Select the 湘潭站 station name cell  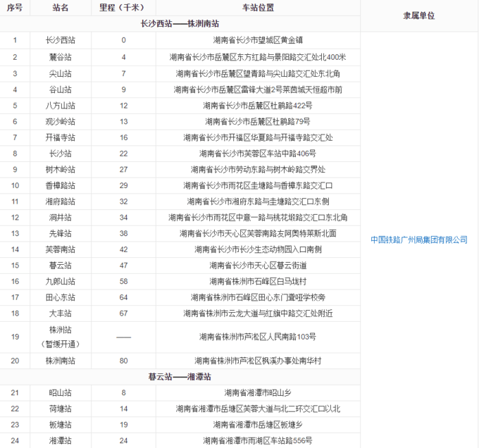(61, 440)
